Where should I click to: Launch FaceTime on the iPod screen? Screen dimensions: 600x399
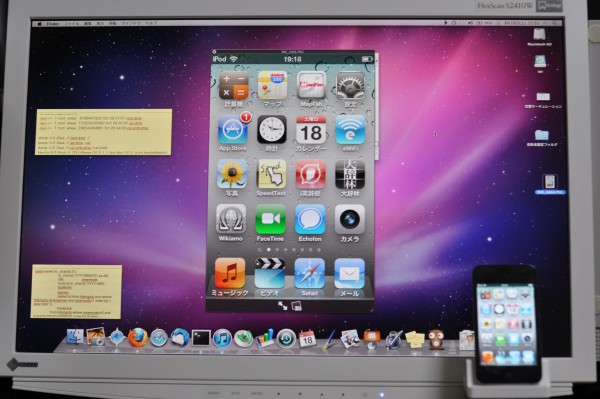271,220
